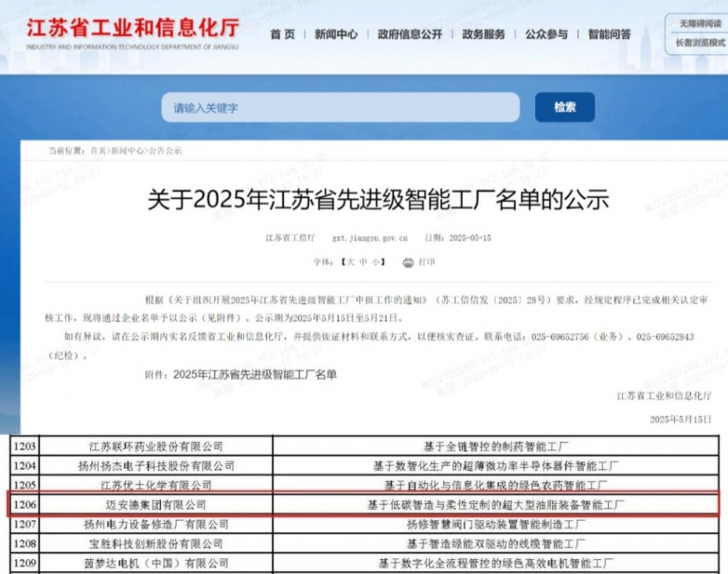Open the 公众参与 navigation item
The width and height of the screenshot is (728, 574).
click(x=546, y=34)
